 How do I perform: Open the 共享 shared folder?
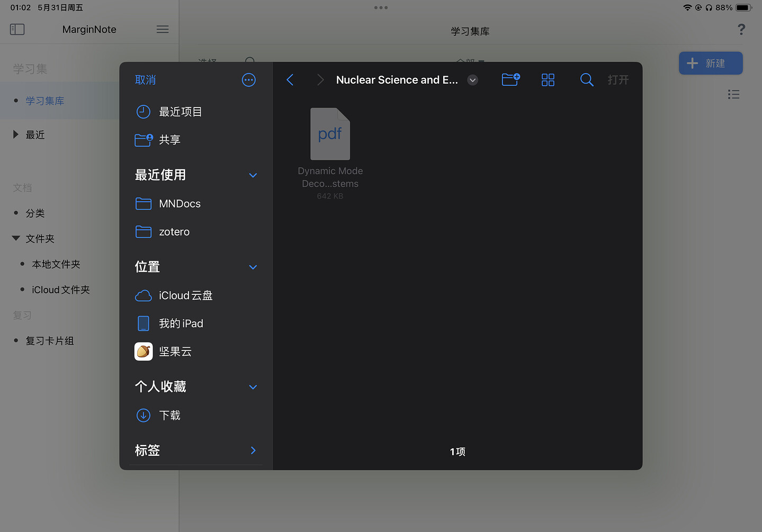pos(169,140)
